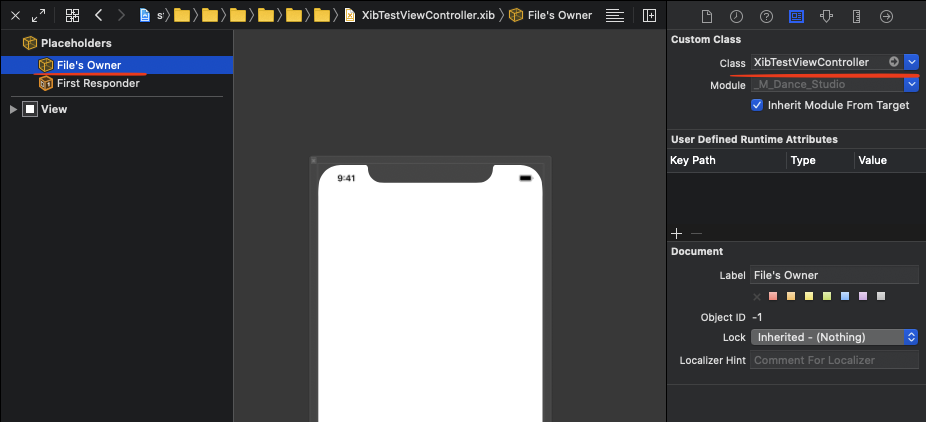
Task: Go back in editor history
Action: (x=99, y=15)
